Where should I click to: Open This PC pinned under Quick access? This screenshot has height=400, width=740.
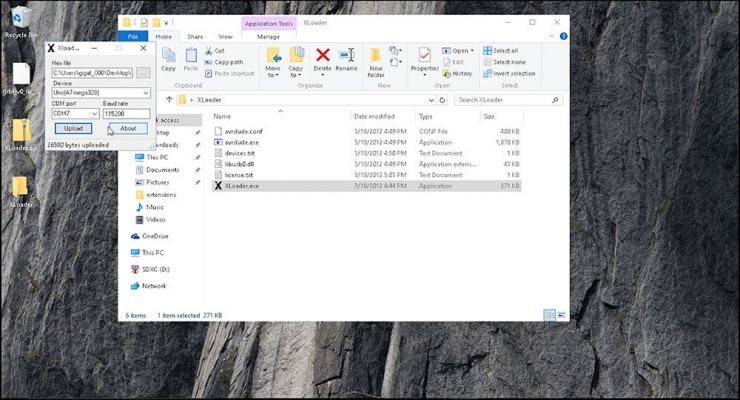[x=157, y=158]
